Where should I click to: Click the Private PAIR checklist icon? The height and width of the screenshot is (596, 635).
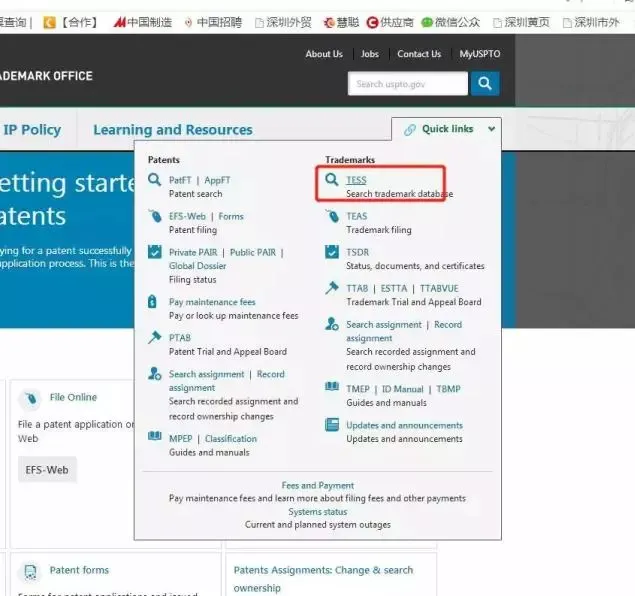155,251
